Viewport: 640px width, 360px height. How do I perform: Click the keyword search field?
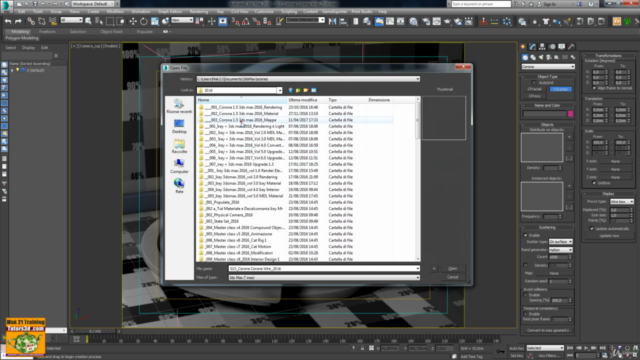[x=481, y=4]
